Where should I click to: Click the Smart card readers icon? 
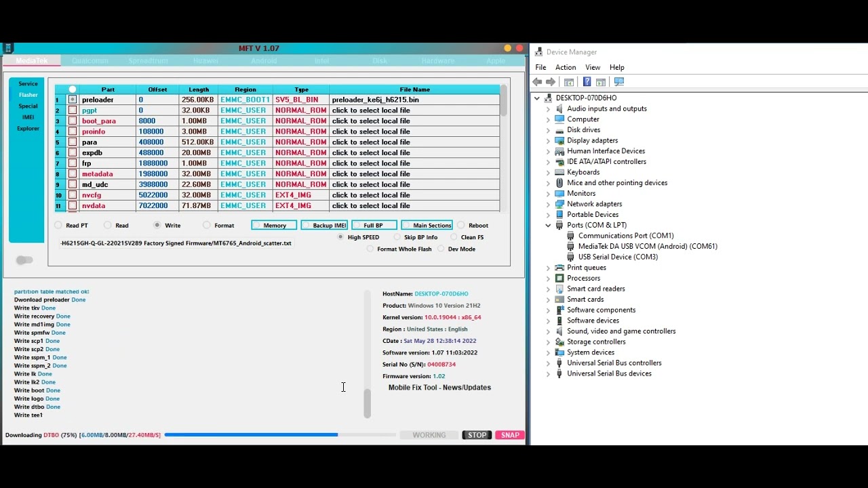coord(559,289)
